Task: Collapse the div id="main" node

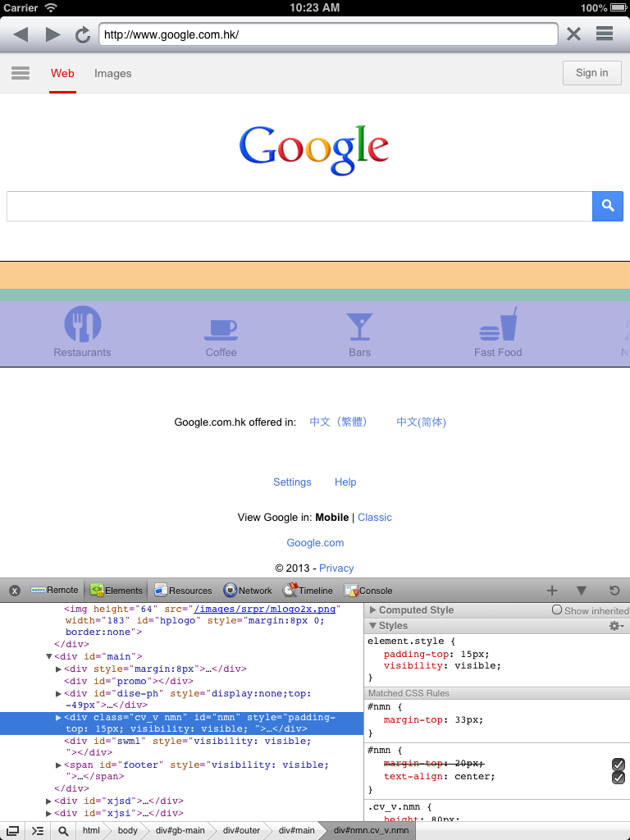Action: coord(48,656)
